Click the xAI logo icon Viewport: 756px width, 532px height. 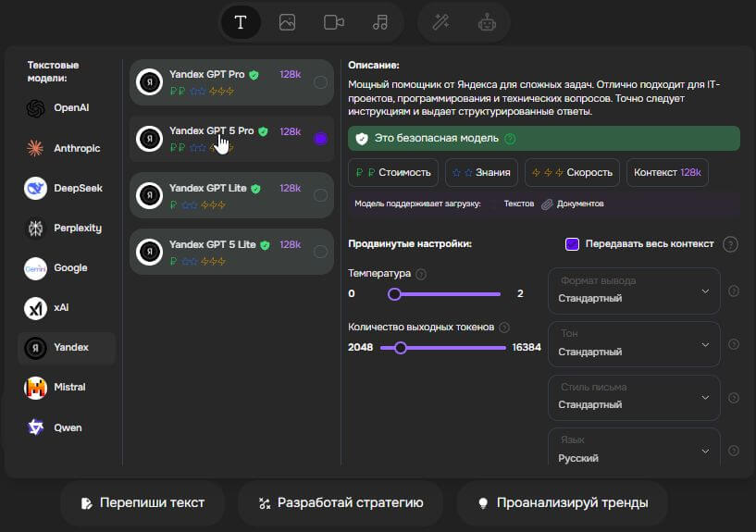point(35,308)
